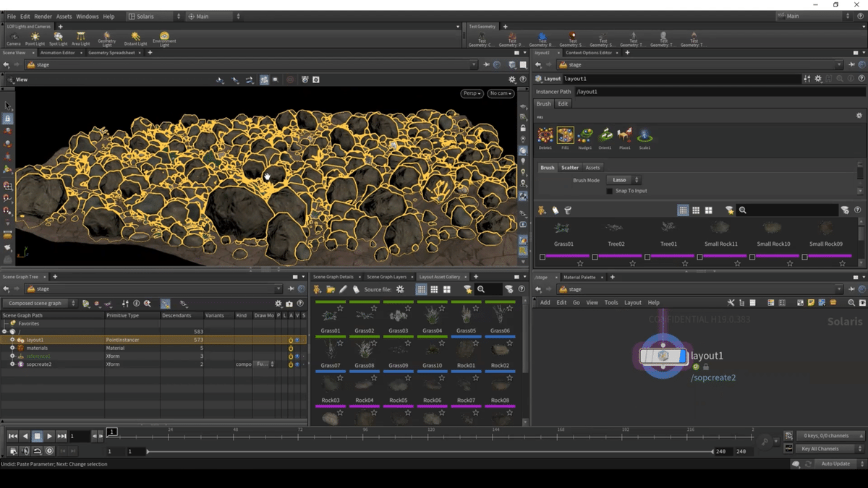868x488 pixels.
Task: Activate the Scale1 brush tool
Action: coord(644,135)
